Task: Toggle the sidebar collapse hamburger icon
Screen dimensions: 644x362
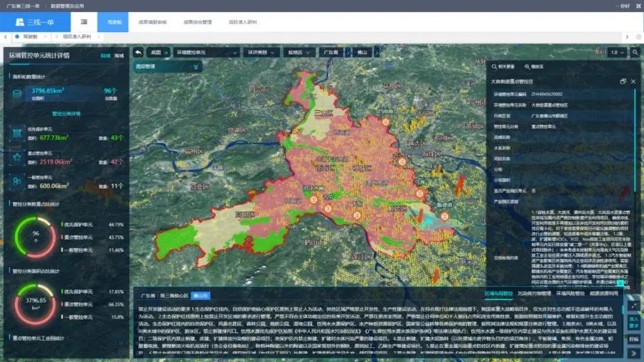Action: (84, 22)
